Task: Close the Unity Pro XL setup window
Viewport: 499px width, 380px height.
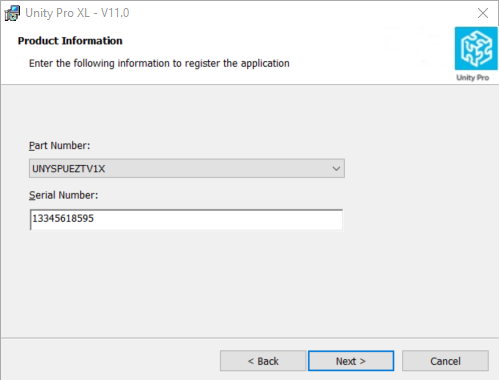Action: coord(483,13)
